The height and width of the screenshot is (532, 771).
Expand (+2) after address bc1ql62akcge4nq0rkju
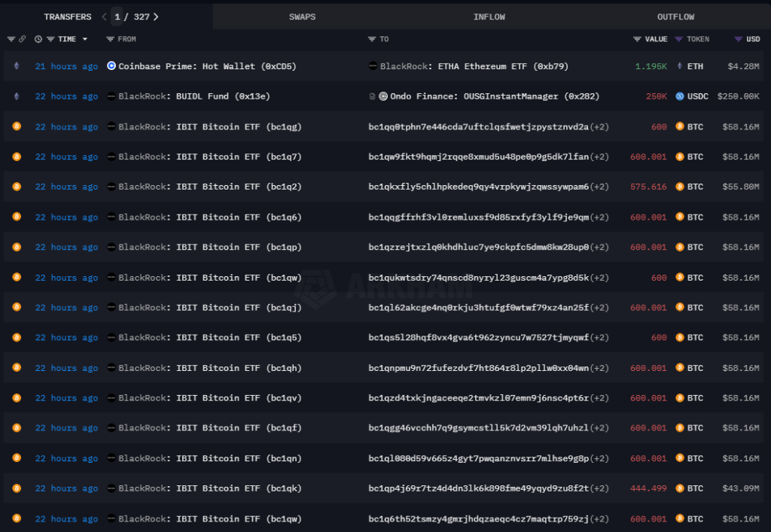599,308
